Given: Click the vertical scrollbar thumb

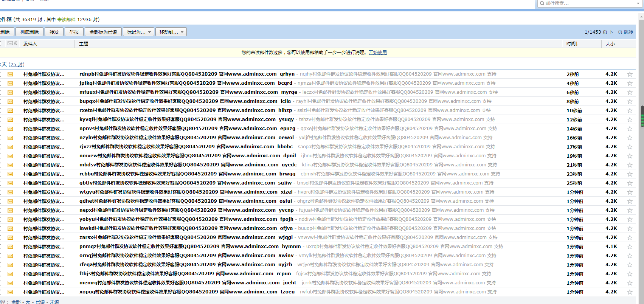Looking at the screenshot, I should coord(642,116).
